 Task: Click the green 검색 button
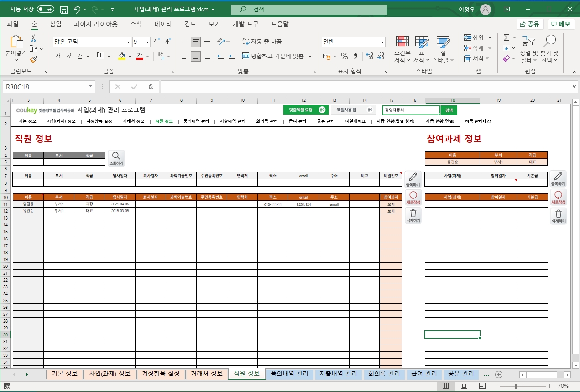click(449, 110)
